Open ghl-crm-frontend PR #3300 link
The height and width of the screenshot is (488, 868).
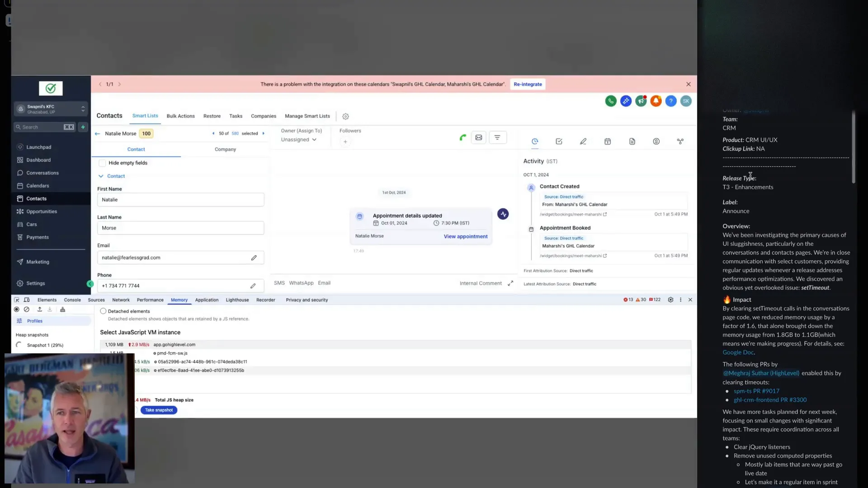click(x=770, y=400)
